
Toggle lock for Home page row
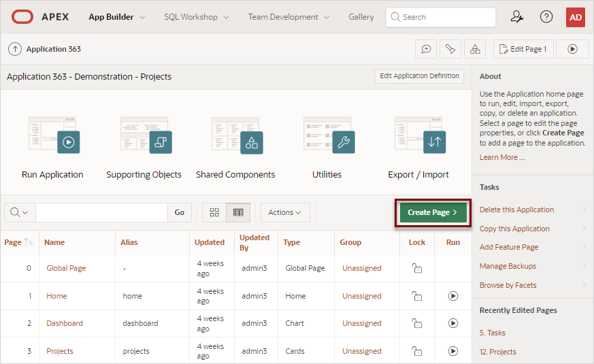pyautogui.click(x=416, y=296)
